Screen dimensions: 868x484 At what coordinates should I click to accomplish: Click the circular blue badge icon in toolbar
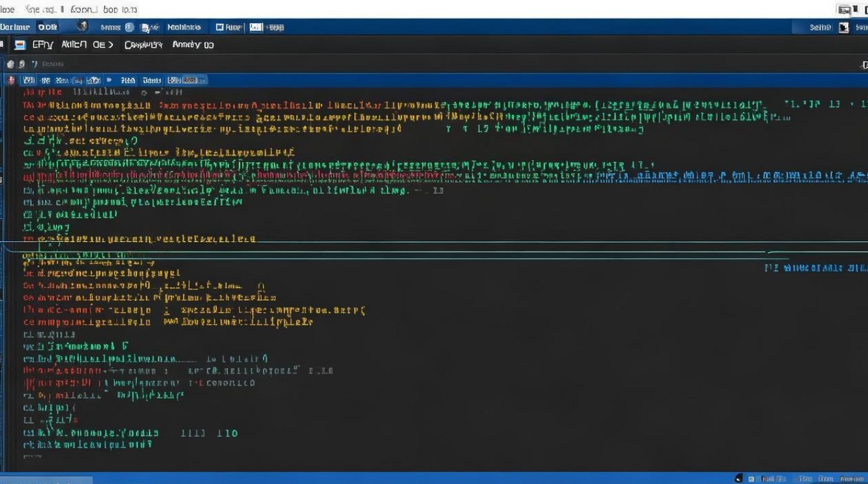click(129, 27)
